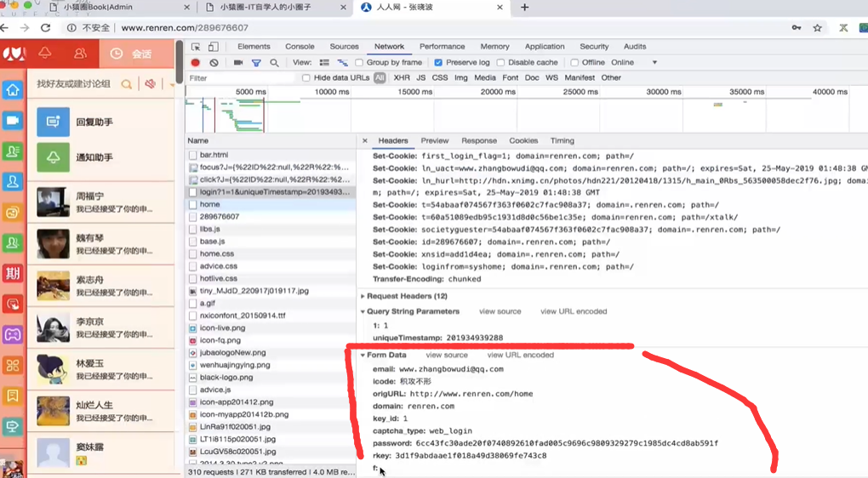This screenshot has width=868, height=478.
Task: Open the red 期 sidebar icon
Action: pyautogui.click(x=13, y=273)
